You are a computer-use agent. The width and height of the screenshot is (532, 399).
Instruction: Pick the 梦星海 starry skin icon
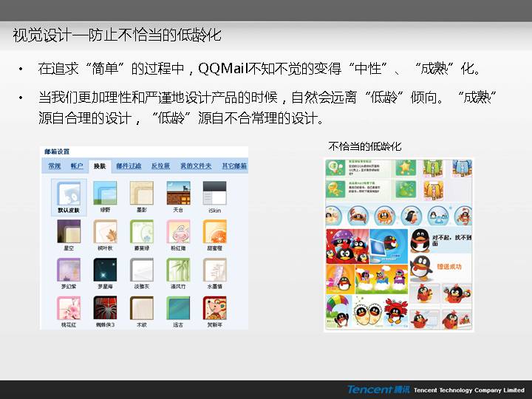tap(105, 270)
